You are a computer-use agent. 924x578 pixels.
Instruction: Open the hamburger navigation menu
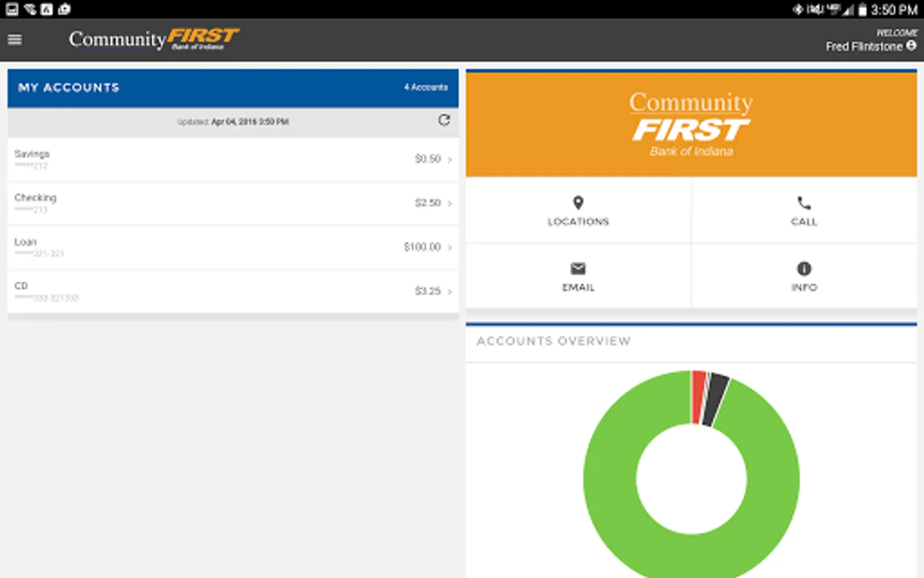[x=15, y=40]
